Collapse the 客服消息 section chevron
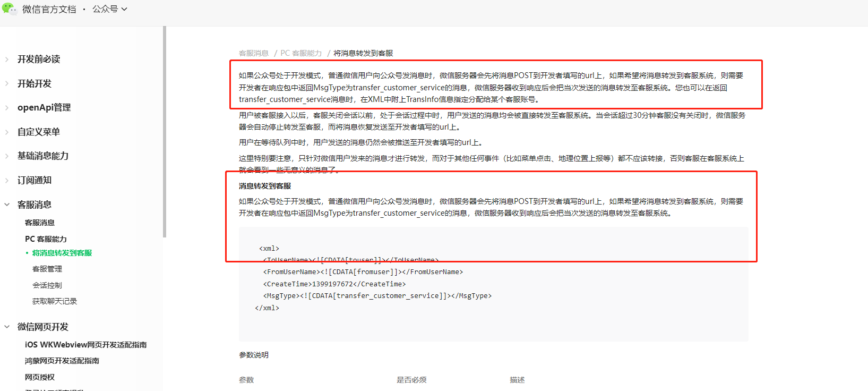 pyautogui.click(x=7, y=205)
